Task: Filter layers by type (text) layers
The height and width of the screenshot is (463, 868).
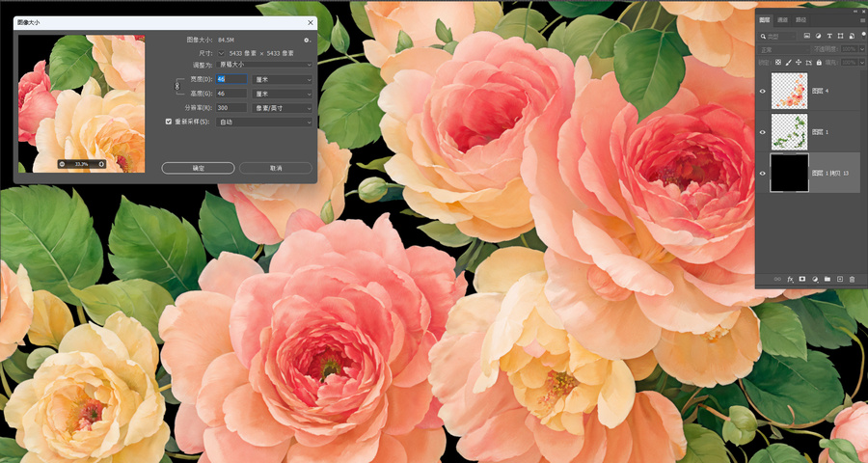Action: pyautogui.click(x=829, y=36)
